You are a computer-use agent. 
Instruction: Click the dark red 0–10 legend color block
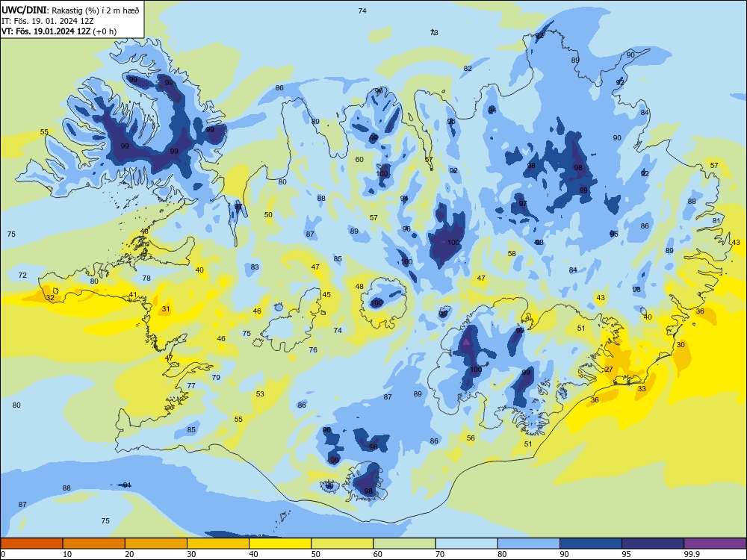pyautogui.click(x=31, y=544)
